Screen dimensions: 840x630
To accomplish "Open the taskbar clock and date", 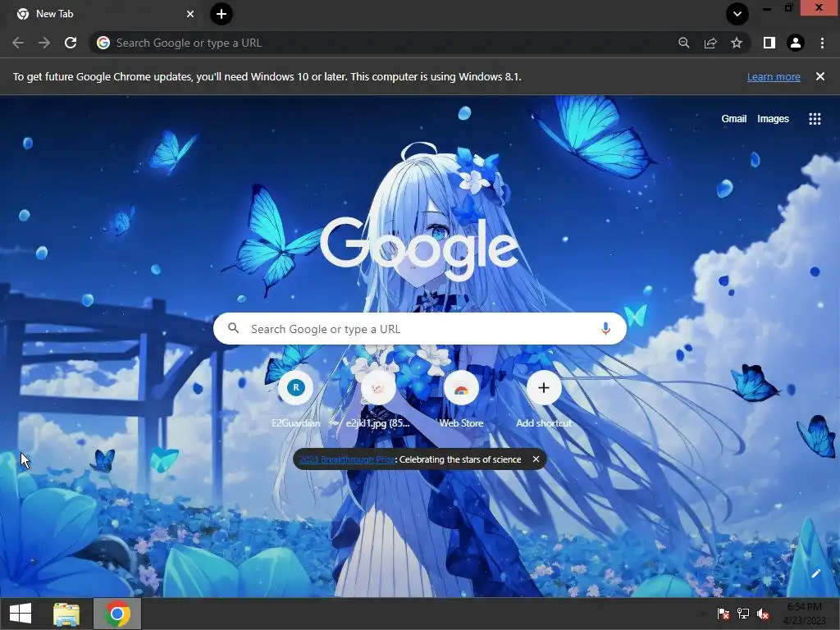I will point(805,614).
